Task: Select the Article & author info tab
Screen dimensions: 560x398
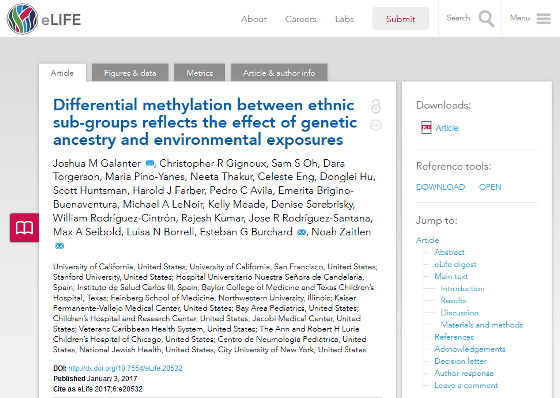Action: point(279,73)
